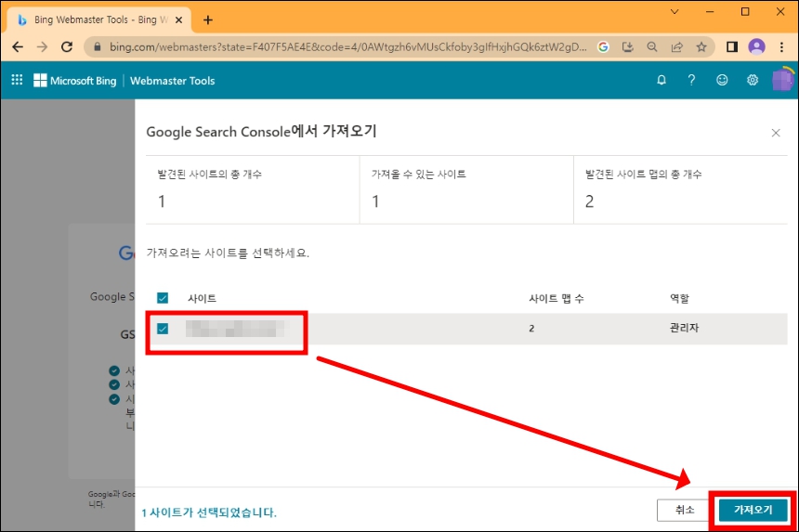Click the share page icon

pos(676,47)
